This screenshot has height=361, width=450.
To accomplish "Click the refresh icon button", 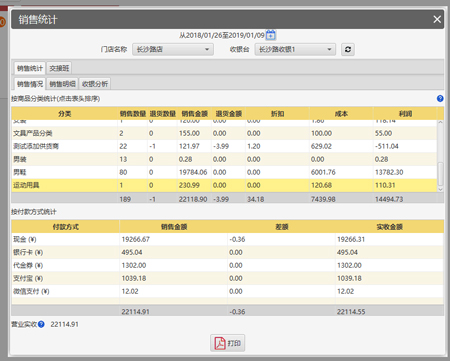I will tap(348, 49).
